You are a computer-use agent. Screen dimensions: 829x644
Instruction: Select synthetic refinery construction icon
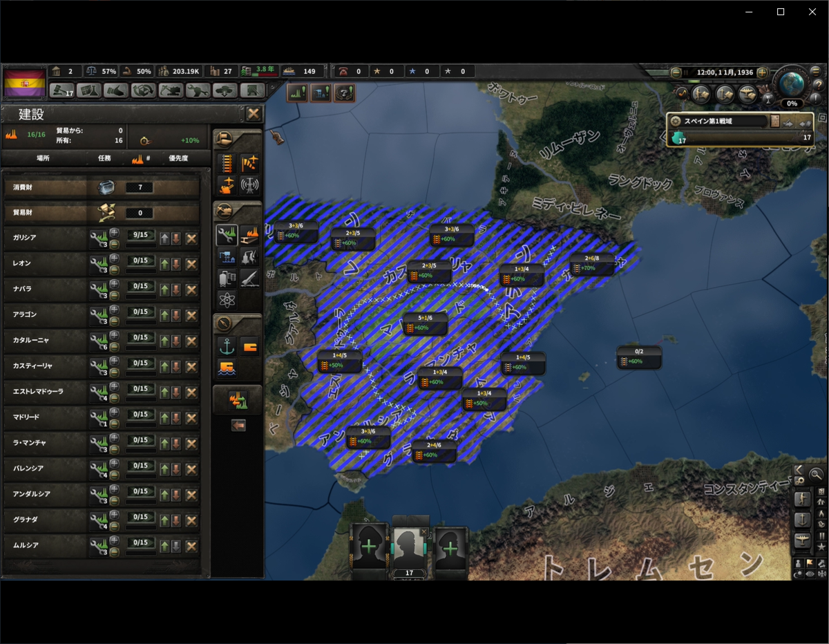coord(249,257)
